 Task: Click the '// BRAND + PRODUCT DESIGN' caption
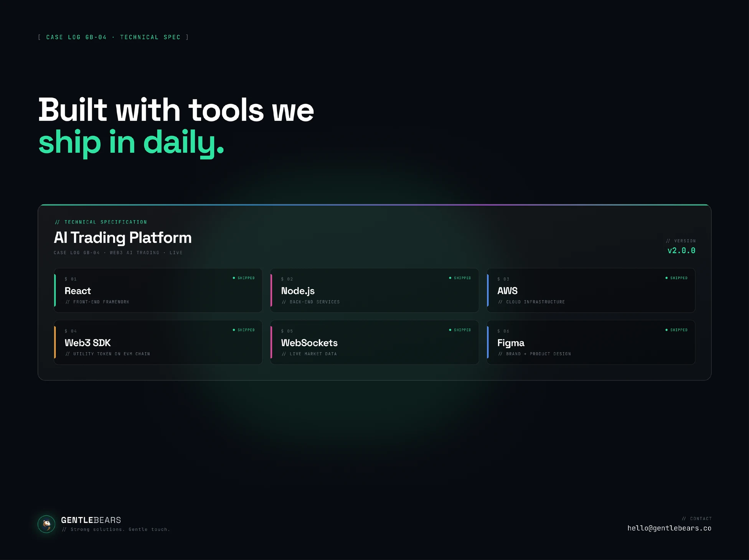point(535,354)
